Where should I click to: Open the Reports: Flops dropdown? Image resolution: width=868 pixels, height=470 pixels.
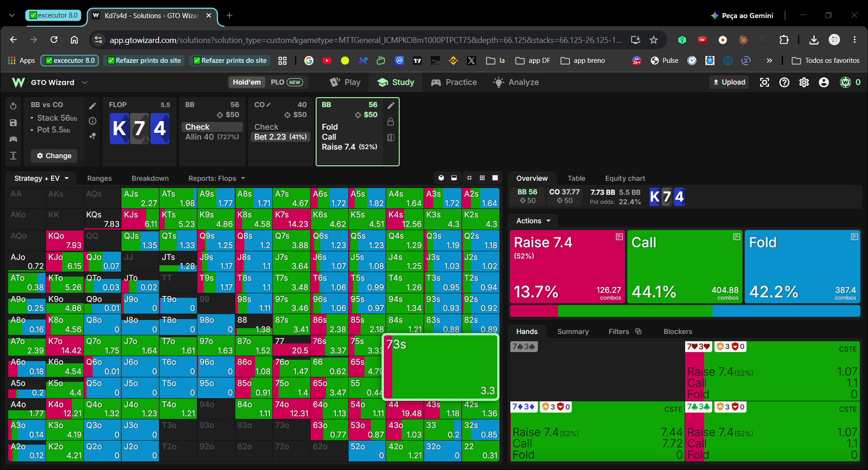(x=217, y=179)
